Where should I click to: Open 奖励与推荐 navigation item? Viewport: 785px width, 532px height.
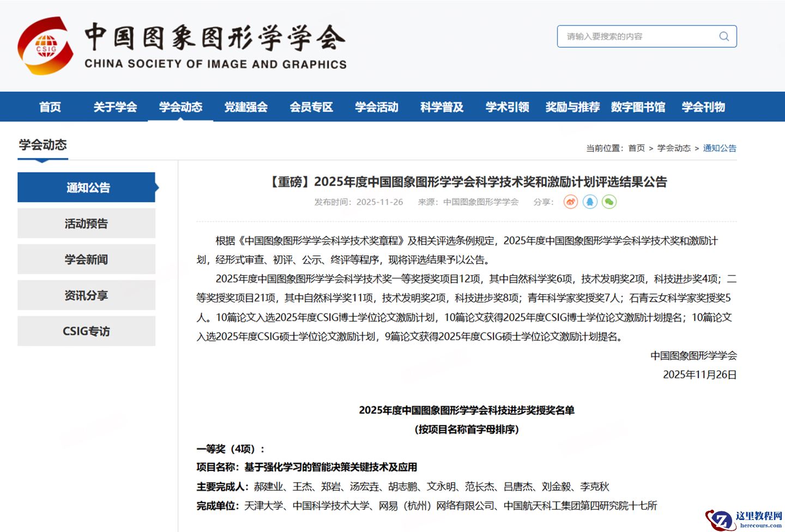coord(573,107)
